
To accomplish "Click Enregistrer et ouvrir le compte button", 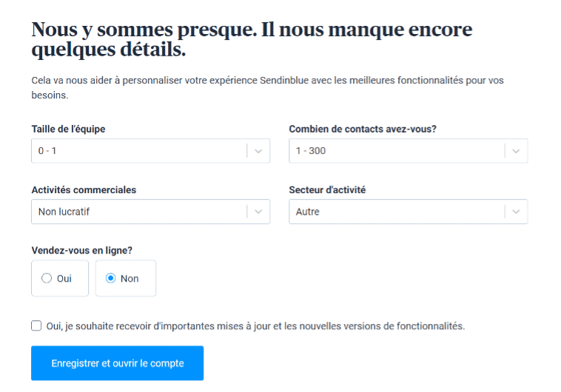I will 117,363.
